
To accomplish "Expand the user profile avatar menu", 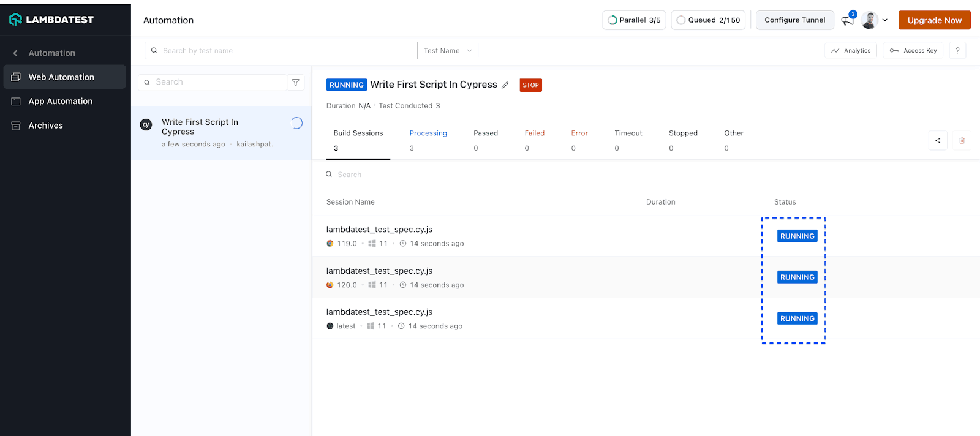I will point(874,20).
